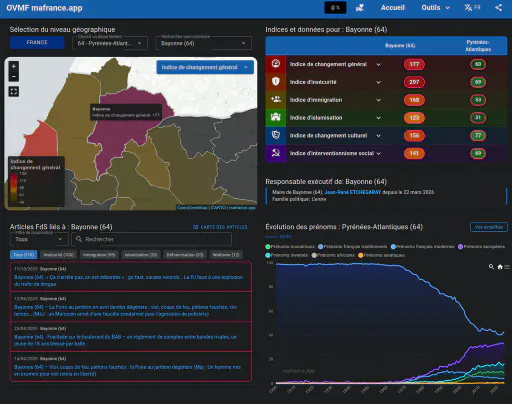512x404 pixels.
Task: Click the share icon in the top bar
Action: coord(498,8)
